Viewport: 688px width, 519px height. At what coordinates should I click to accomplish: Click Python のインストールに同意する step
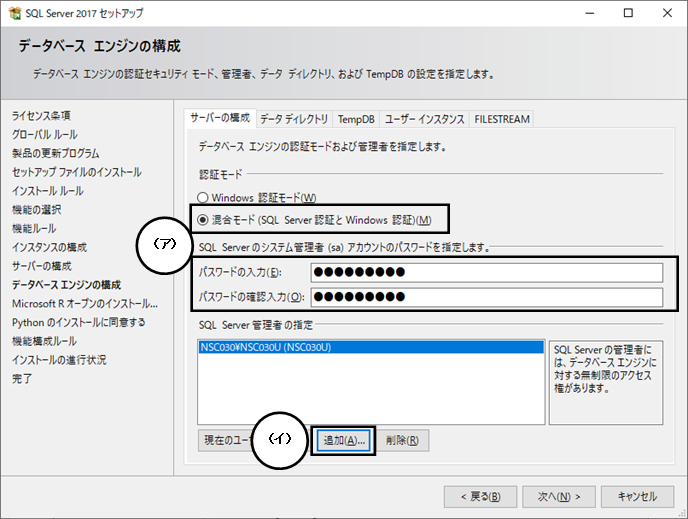point(79,323)
